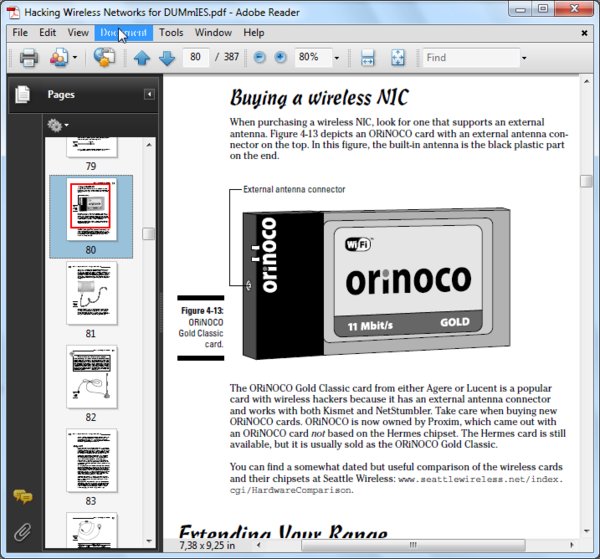Screen dimensions: 600x559
Task: Click the 'Buying a wireless NIC' heading
Action: coord(319,98)
